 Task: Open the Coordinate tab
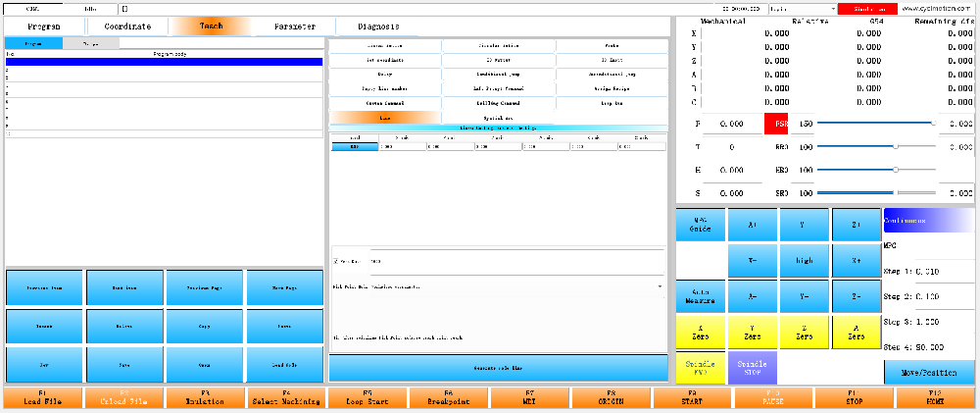pos(127,26)
